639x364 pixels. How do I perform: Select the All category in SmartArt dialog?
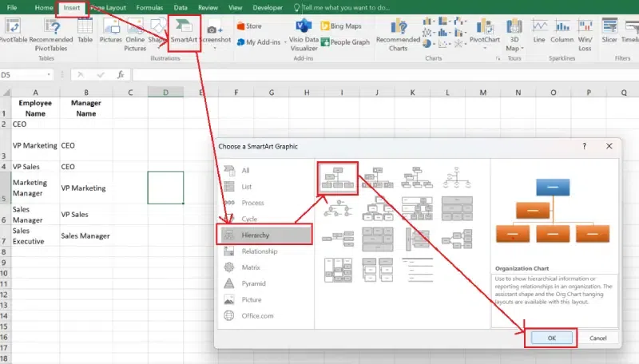[245, 171]
